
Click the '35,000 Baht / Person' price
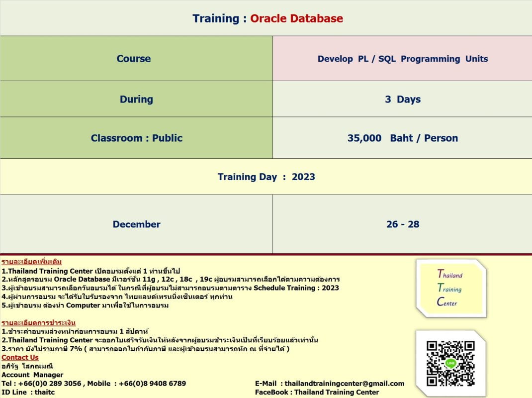click(x=402, y=138)
